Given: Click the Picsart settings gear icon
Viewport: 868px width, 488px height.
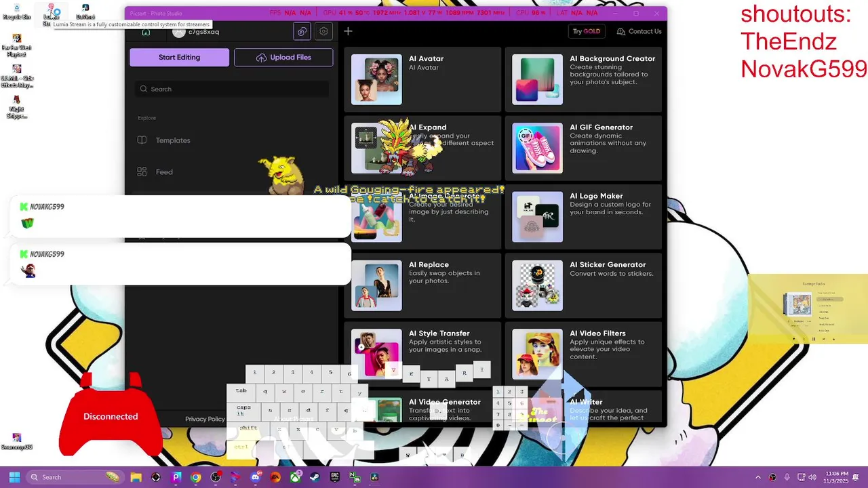Looking at the screenshot, I should [x=323, y=31].
